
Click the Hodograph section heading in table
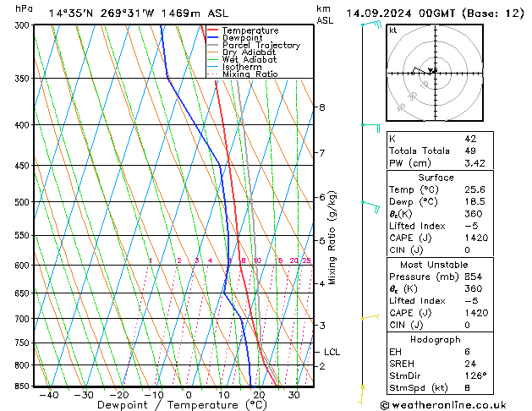tap(436, 340)
